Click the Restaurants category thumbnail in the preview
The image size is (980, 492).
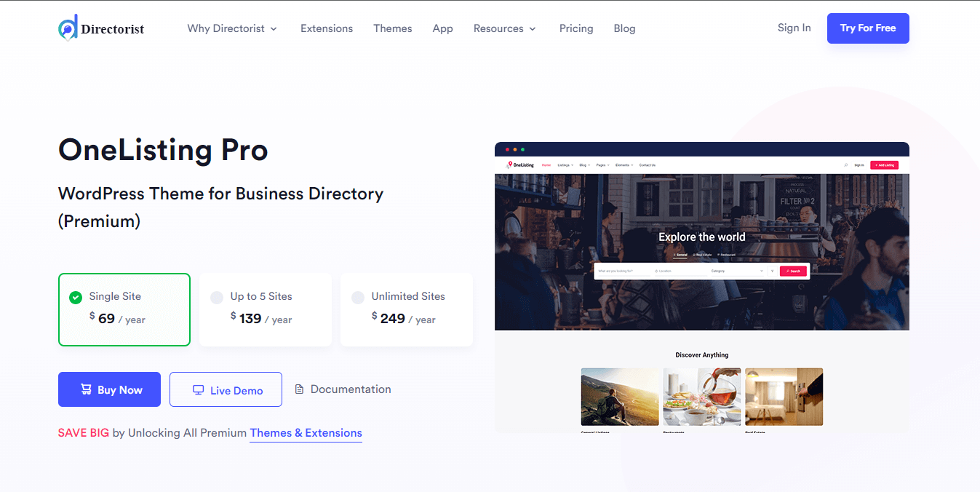[x=701, y=396]
